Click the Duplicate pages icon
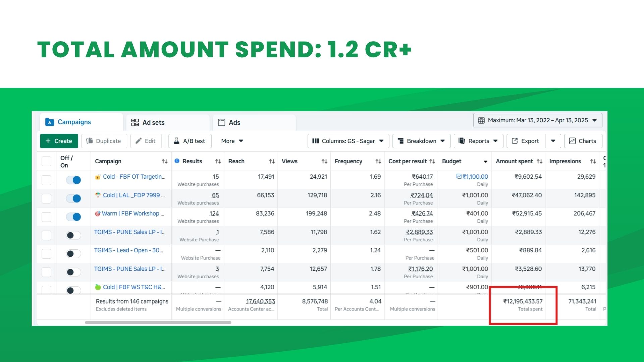Image resolution: width=644 pixels, height=362 pixels. 90,141
